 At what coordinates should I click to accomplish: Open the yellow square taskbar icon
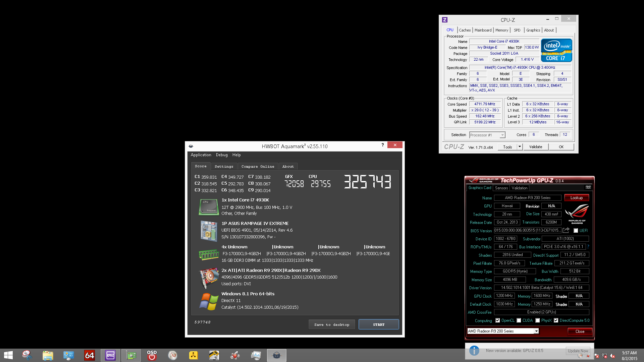pos(194,355)
